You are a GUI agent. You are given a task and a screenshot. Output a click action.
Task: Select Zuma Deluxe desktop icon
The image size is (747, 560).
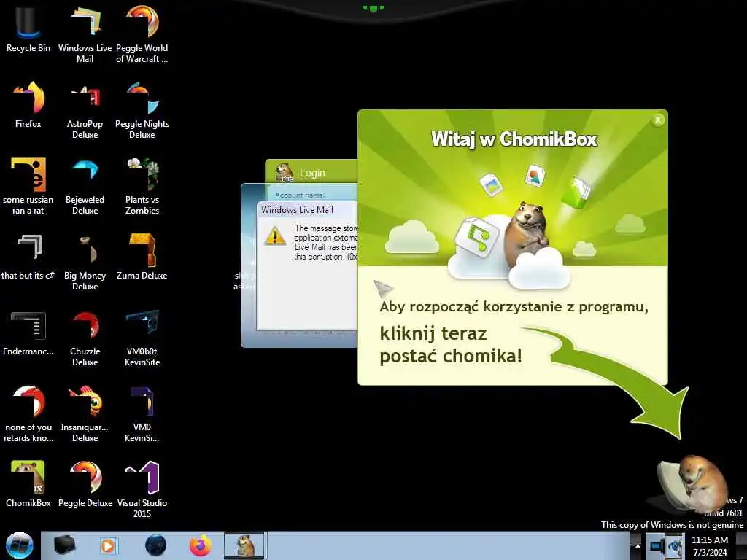coord(142,256)
